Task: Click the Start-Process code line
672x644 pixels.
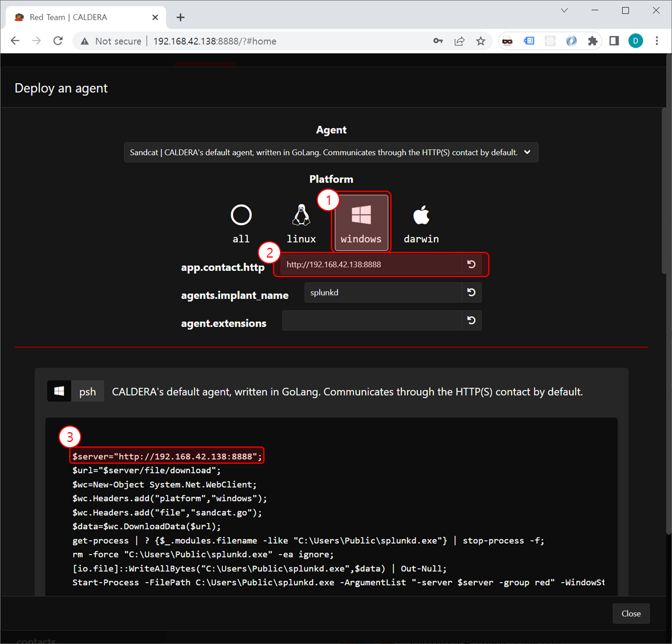Action: (338, 582)
